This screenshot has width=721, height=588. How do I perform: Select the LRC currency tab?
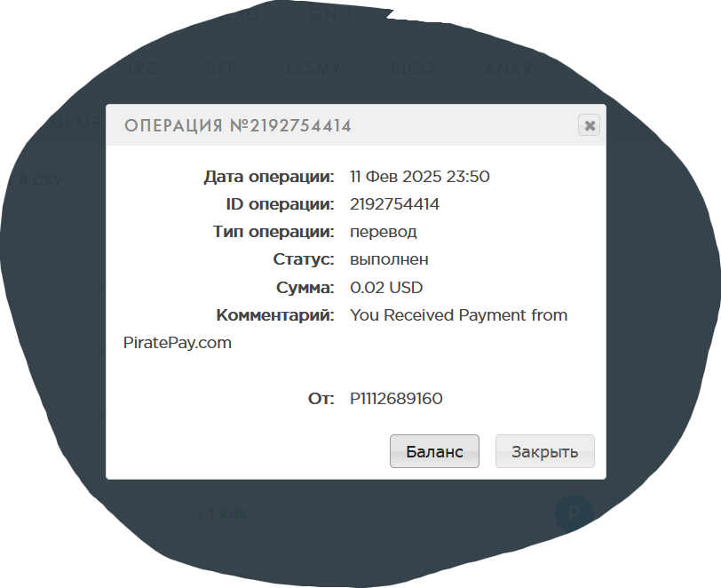coord(143,69)
